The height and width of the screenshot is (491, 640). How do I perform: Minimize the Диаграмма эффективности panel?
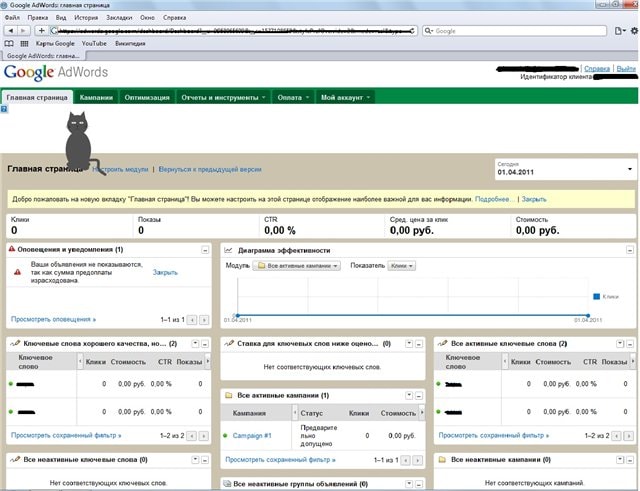pos(629,250)
